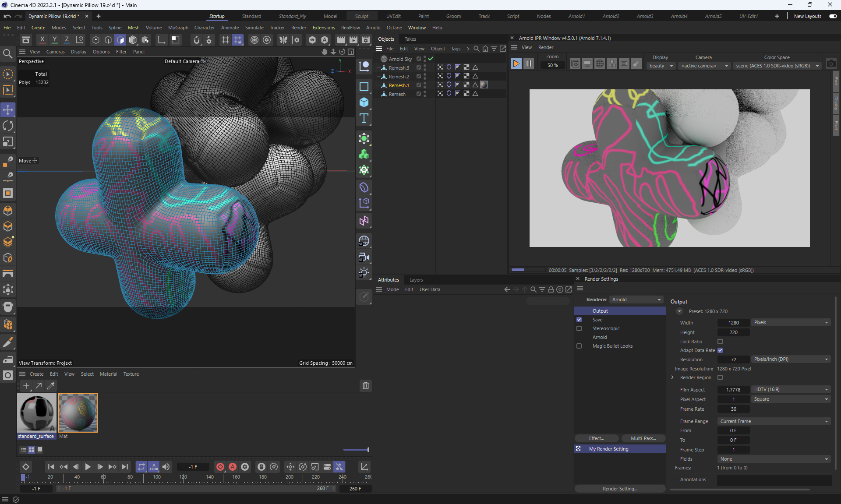The height and width of the screenshot is (504, 841).
Task: Select the Move tool in left toolbar
Action: pyautogui.click(x=8, y=110)
